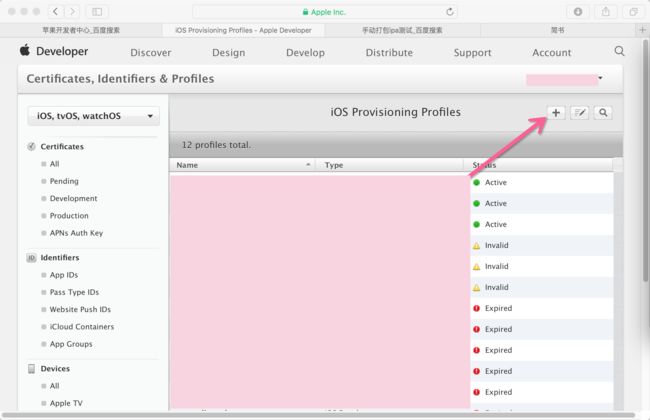Click the profiles table vertical scrollbar
This screenshot has width=650, height=420.
618,290
